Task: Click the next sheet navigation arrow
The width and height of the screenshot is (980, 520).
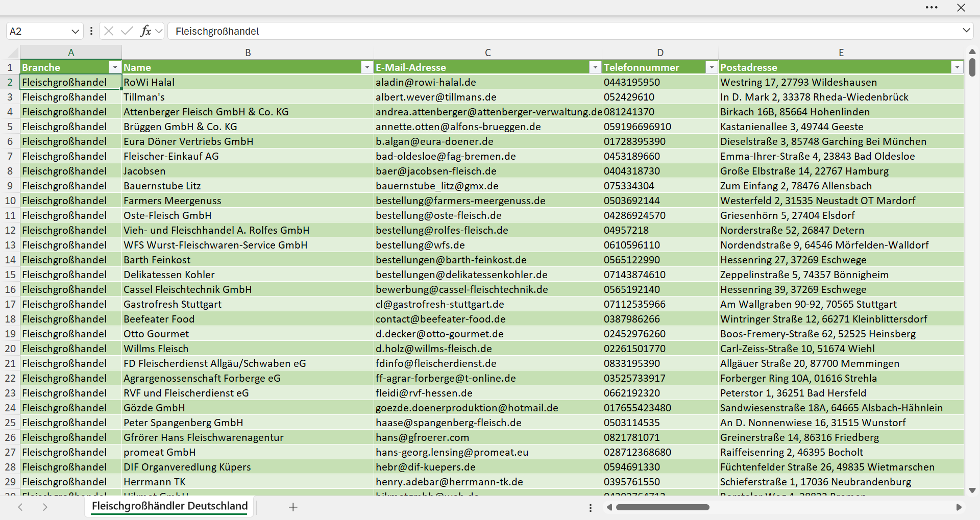Action: click(45, 507)
